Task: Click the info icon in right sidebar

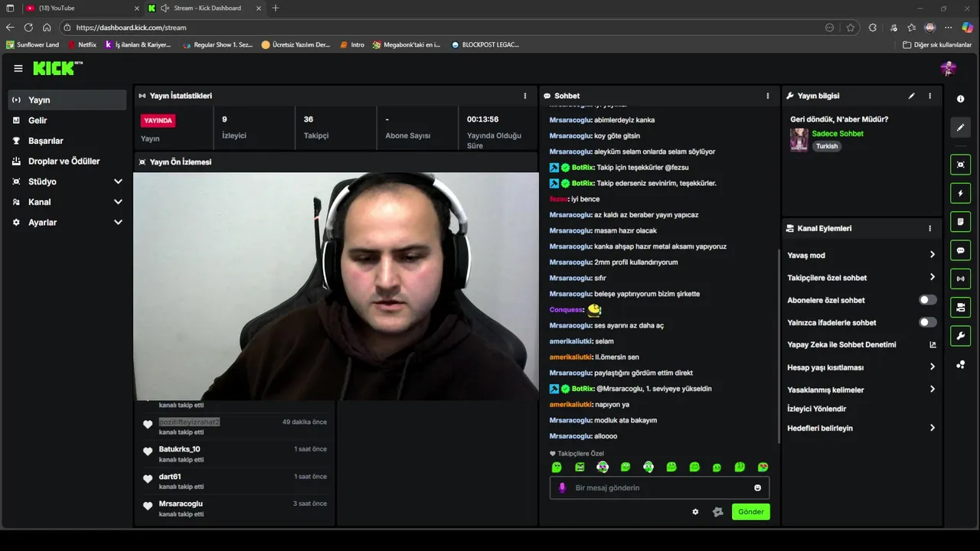Action: click(x=960, y=99)
